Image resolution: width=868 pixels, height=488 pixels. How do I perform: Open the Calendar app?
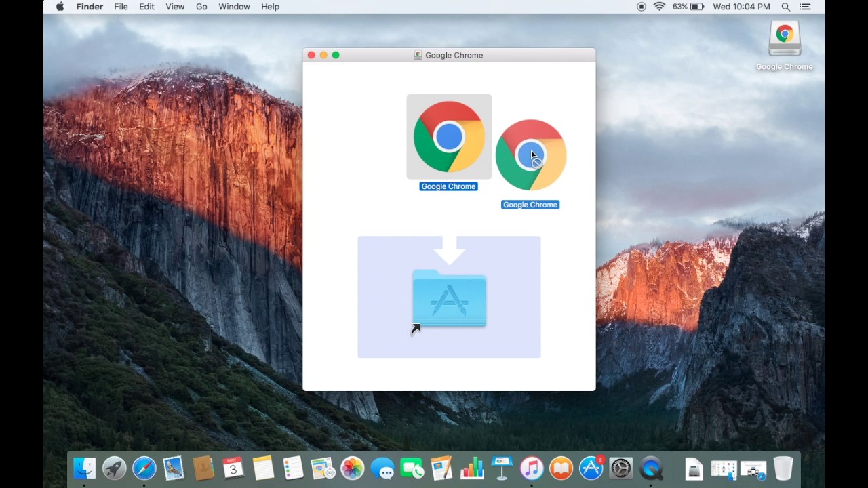pos(233,468)
